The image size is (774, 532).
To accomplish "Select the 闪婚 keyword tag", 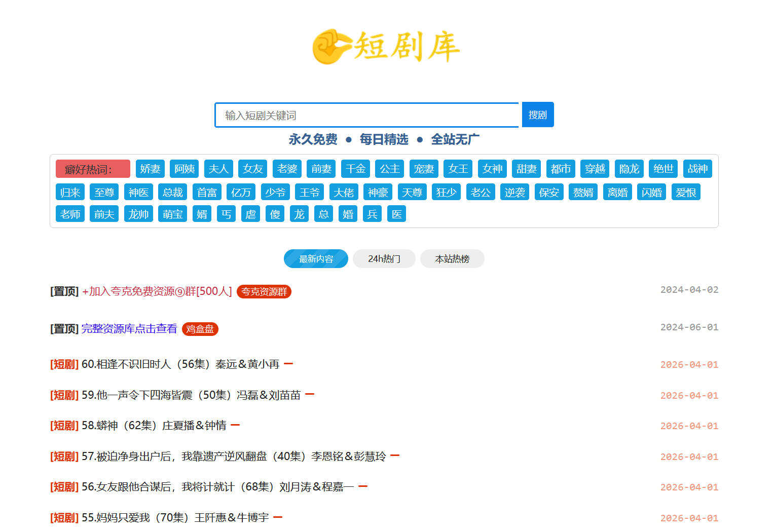I will click(651, 193).
